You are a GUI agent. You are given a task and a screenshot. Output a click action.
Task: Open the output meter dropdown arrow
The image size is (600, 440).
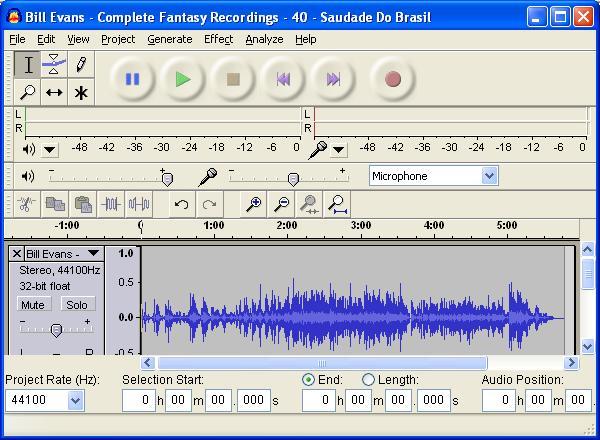click(x=49, y=150)
